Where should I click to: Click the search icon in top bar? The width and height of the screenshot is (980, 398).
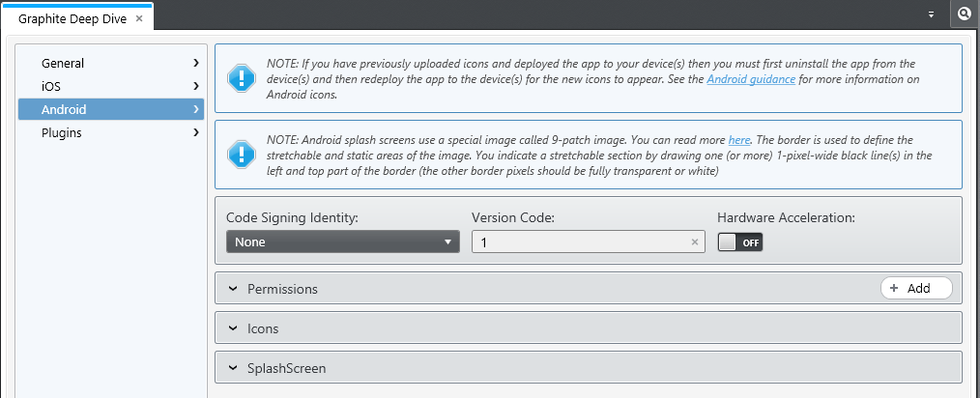pos(965,14)
